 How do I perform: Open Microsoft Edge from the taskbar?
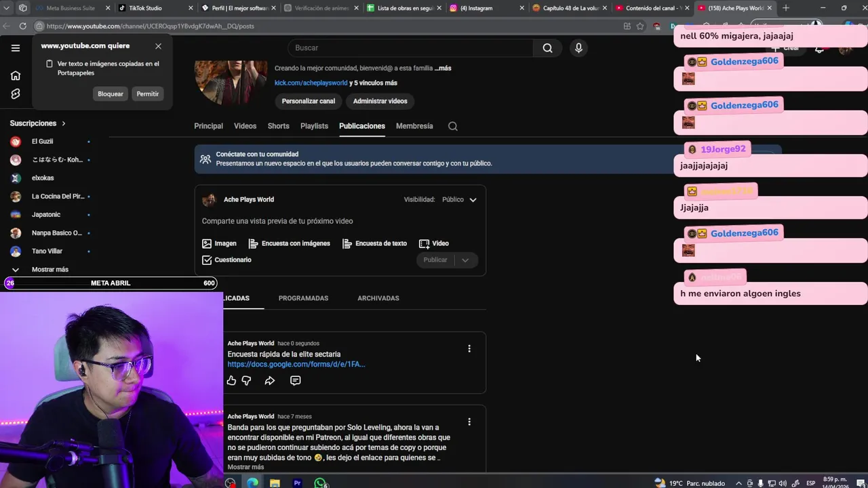click(x=252, y=483)
